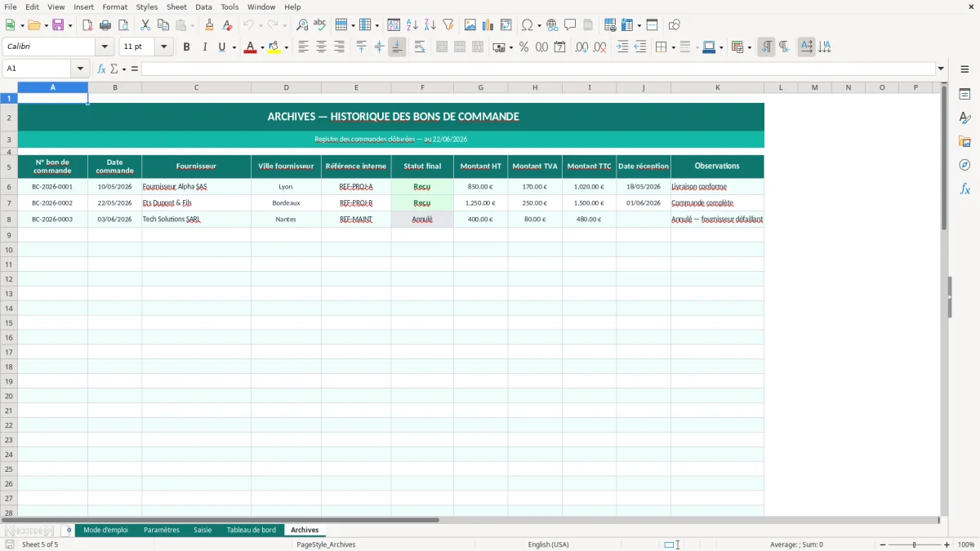980x551 pixels.
Task: Click English (USA) language in status bar
Action: pos(549,544)
